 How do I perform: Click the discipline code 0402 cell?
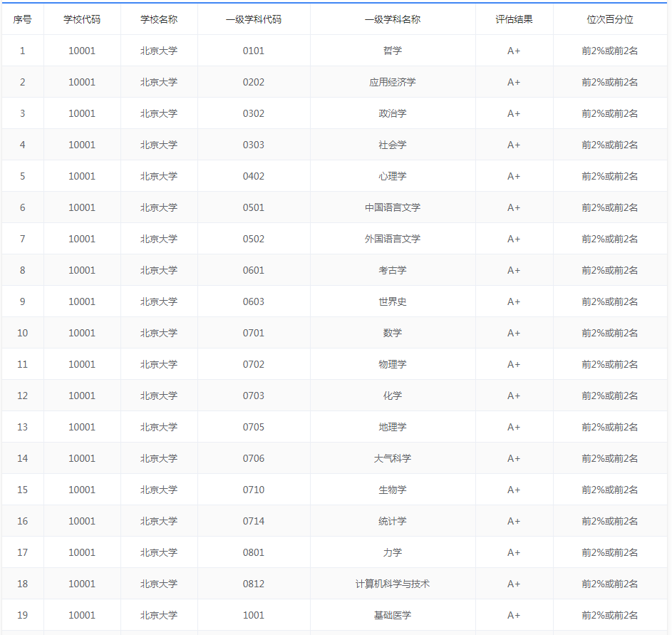click(252, 176)
